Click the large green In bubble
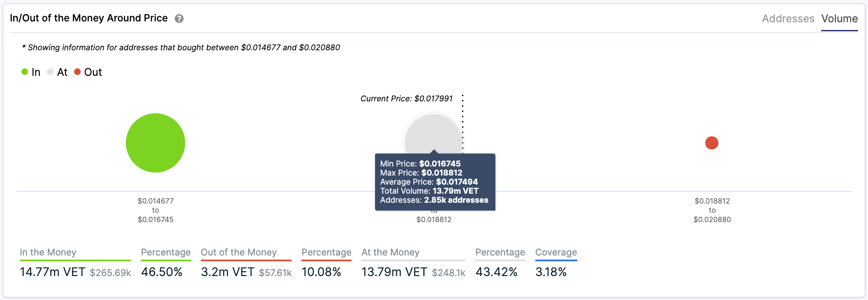868x300 pixels. (x=156, y=143)
